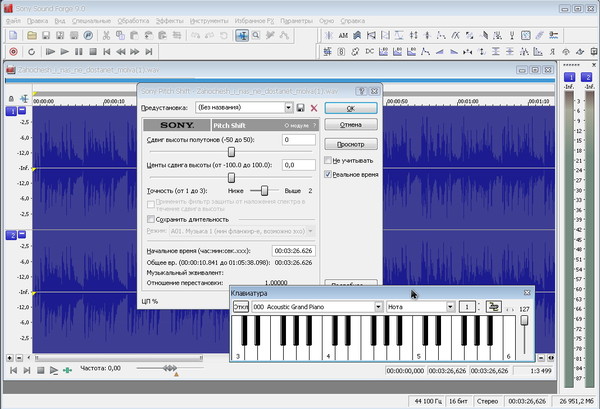This screenshot has width=600, height=409.
Task: Click the accuracy (Точность) slider handle
Action: click(x=264, y=191)
